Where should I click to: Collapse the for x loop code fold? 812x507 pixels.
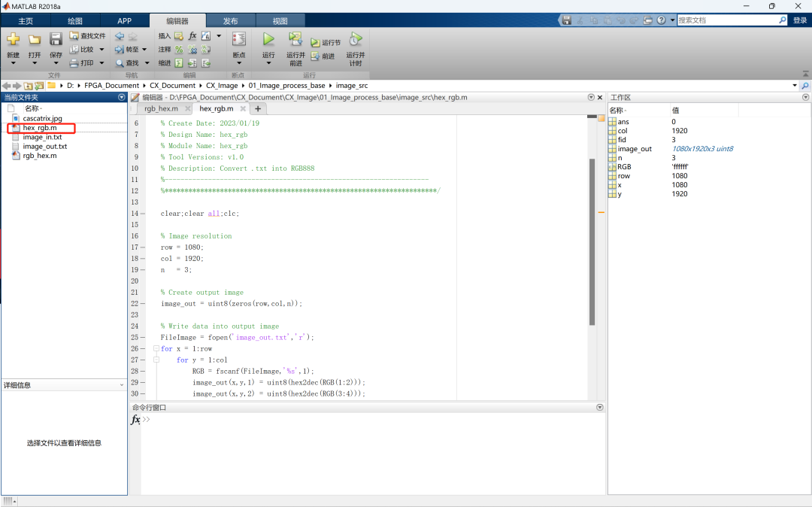tap(156, 349)
